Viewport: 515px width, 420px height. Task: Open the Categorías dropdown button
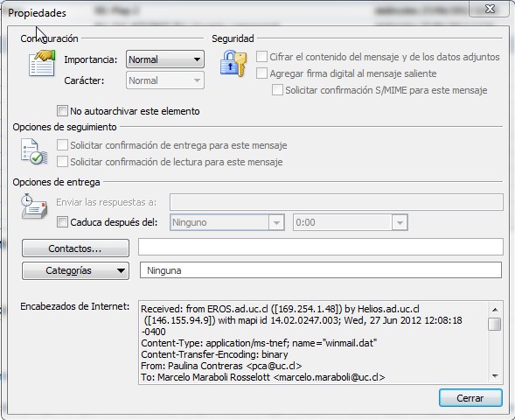75,270
